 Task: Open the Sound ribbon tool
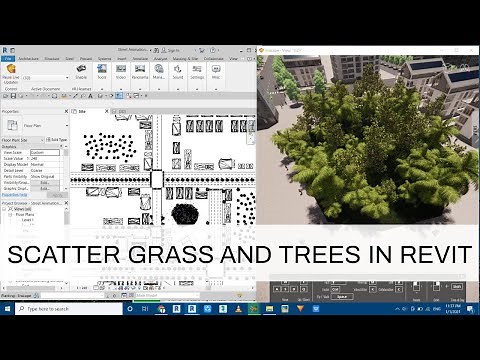pyautogui.click(x=178, y=69)
